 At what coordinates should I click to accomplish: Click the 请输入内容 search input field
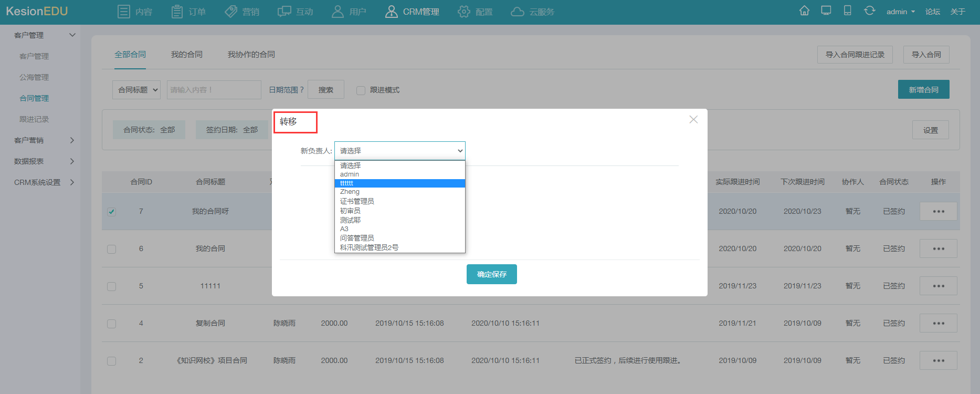(214, 90)
